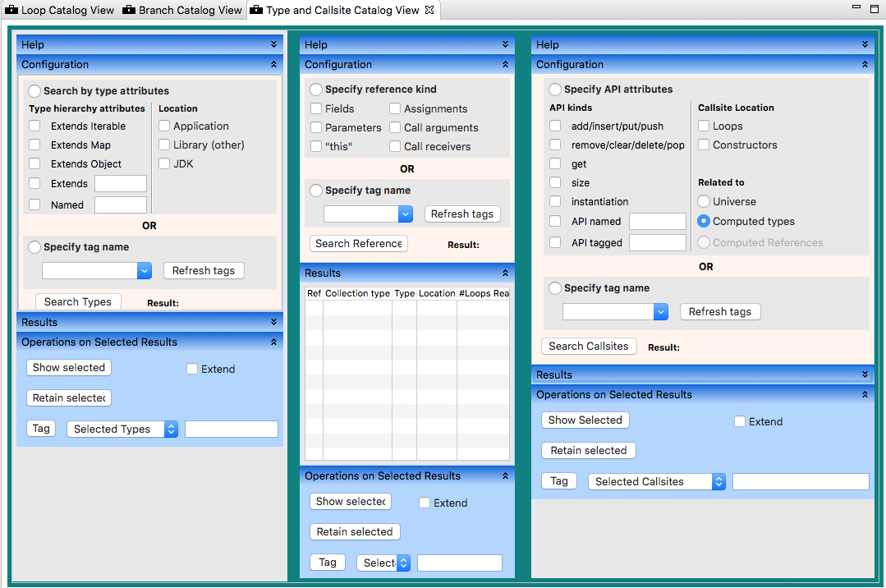This screenshot has height=588, width=886.
Task: Tick the Extends Object checkbox
Action: click(35, 163)
